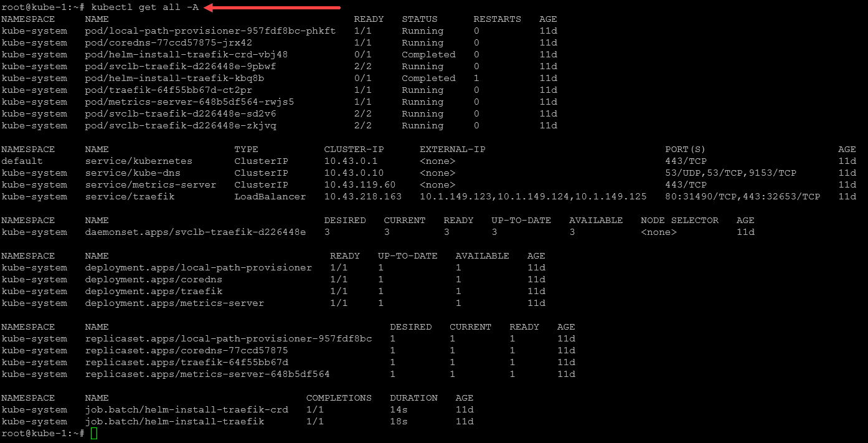Click the NODE SELECTOR column header
868x443 pixels.
coord(680,221)
